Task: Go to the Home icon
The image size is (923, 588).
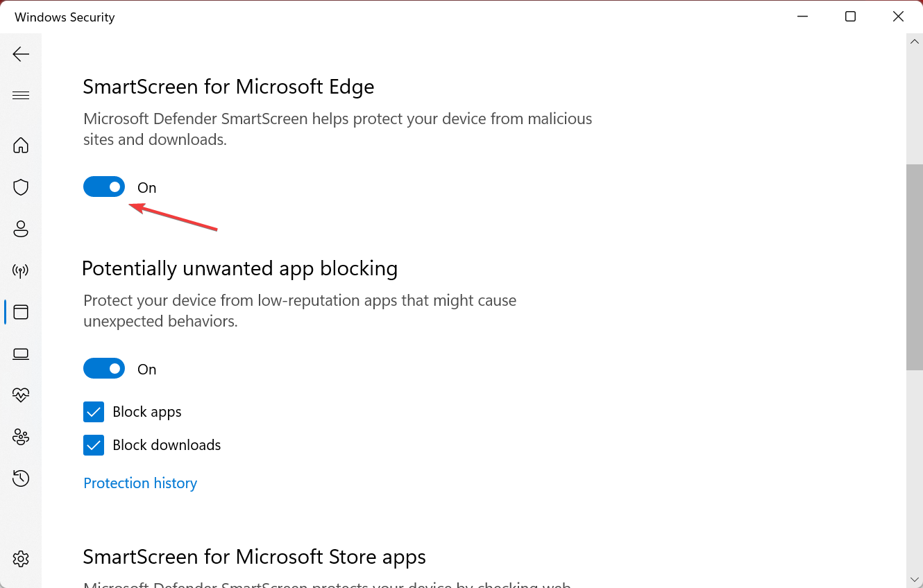Action: [x=21, y=145]
